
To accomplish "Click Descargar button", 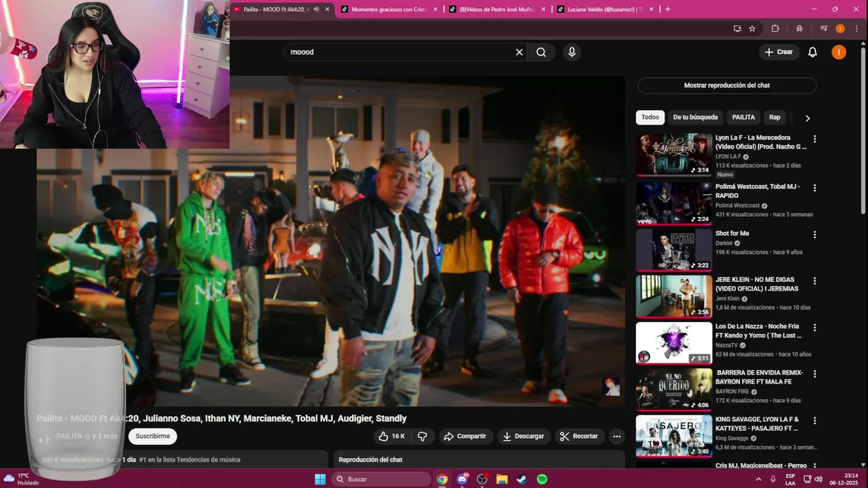I will [x=523, y=436].
